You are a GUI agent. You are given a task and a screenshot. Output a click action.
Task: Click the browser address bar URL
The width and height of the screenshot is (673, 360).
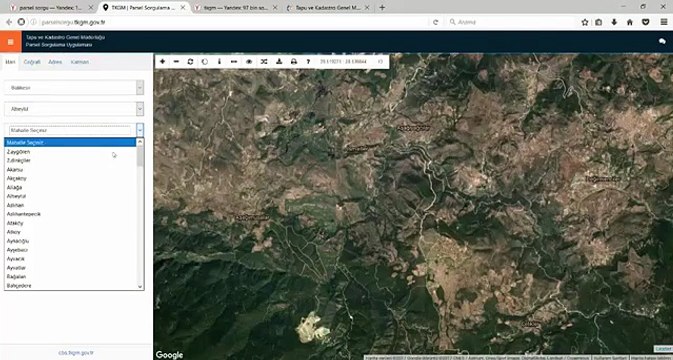click(x=73, y=22)
